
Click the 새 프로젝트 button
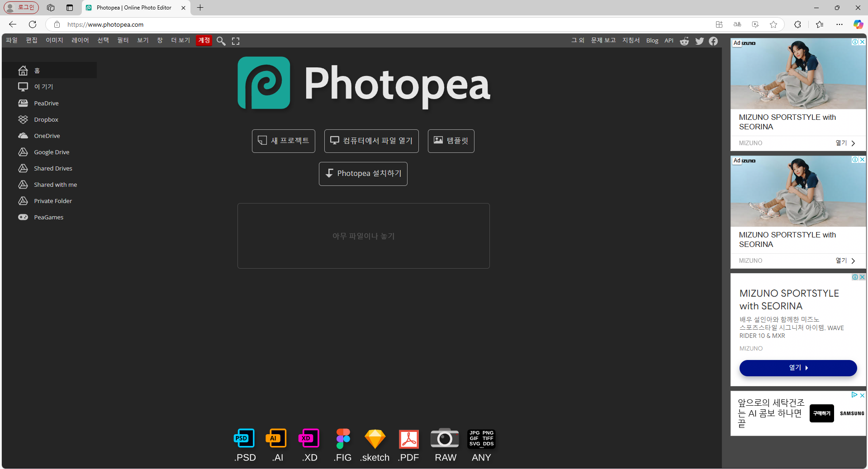coord(284,141)
